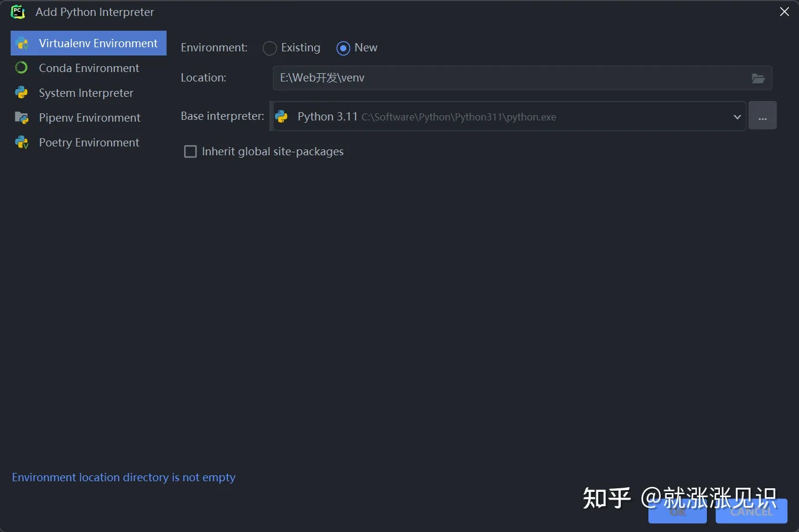This screenshot has width=799, height=532.
Task: Switch to Conda Environment option
Action: 89,67
